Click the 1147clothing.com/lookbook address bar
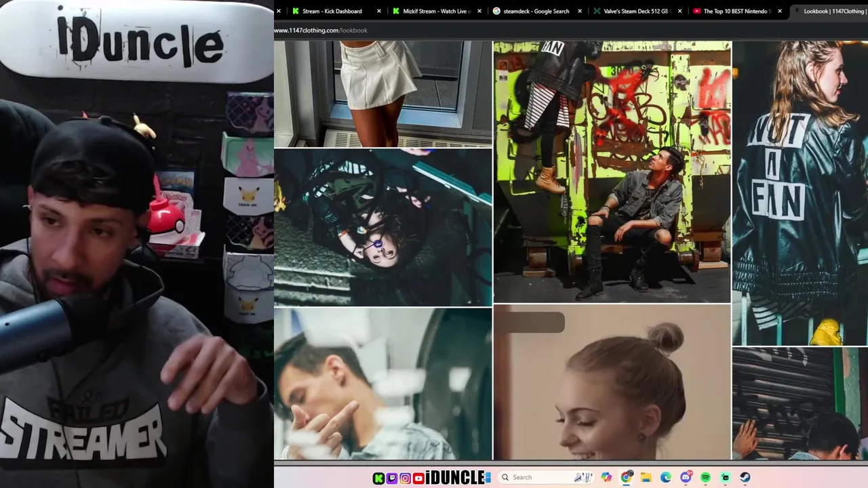This screenshot has width=868, height=488. 321,30
